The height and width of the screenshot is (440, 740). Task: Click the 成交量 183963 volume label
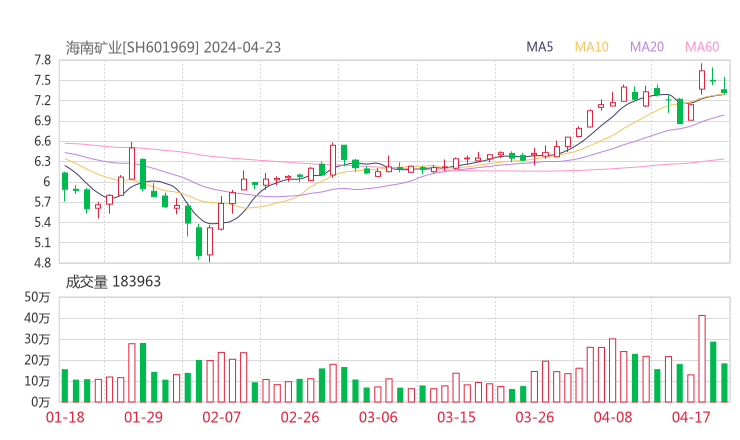click(113, 282)
